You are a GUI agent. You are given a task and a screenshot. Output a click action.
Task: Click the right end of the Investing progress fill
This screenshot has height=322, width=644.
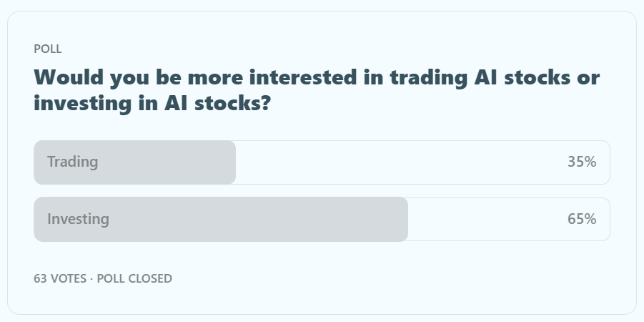(403, 220)
